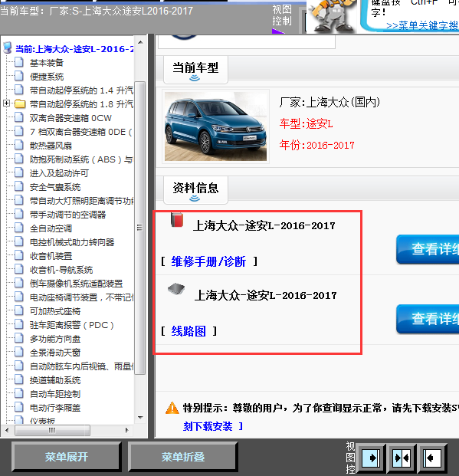Select the 资料信息 tab
Image resolution: width=459 pixels, height=476 pixels.
point(195,190)
